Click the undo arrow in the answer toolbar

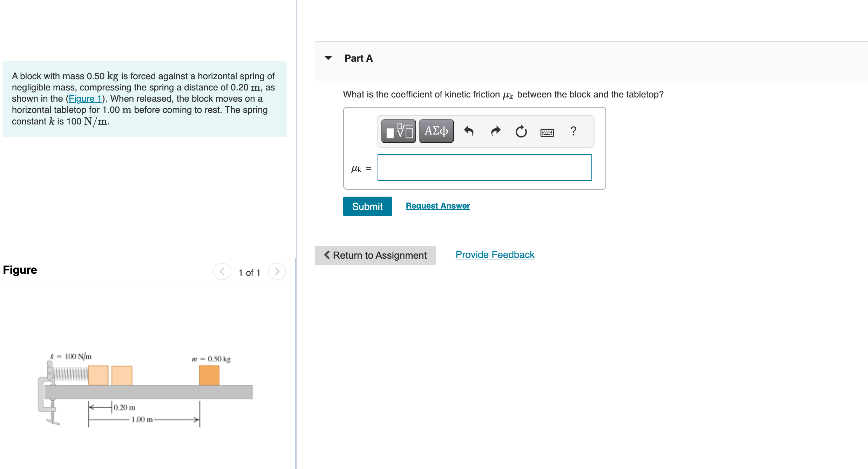[469, 131]
